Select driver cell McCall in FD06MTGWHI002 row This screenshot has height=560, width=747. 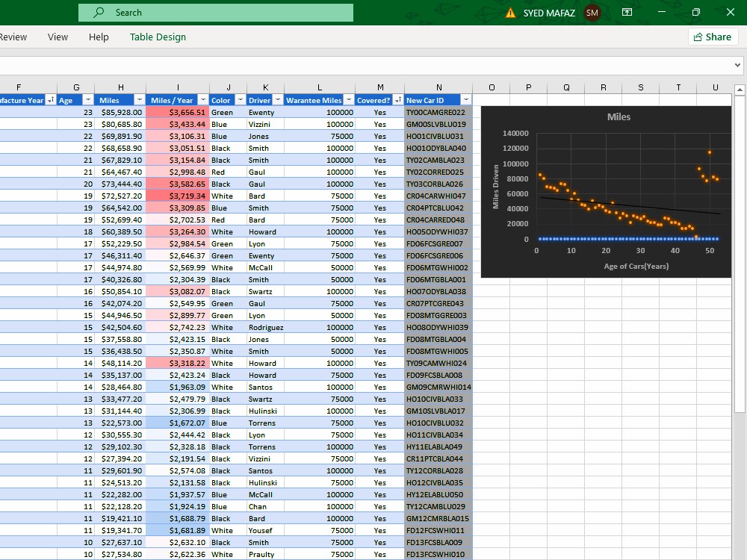[x=265, y=267]
